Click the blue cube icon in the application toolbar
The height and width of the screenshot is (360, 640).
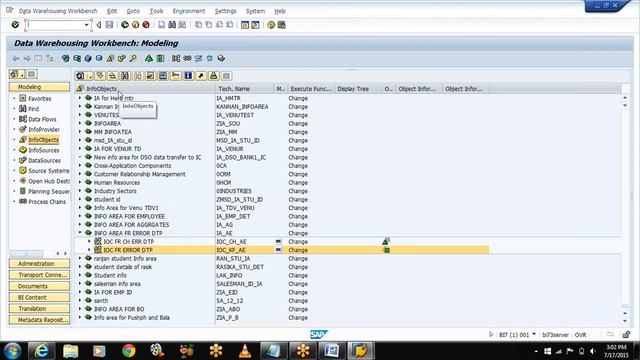tap(88, 58)
